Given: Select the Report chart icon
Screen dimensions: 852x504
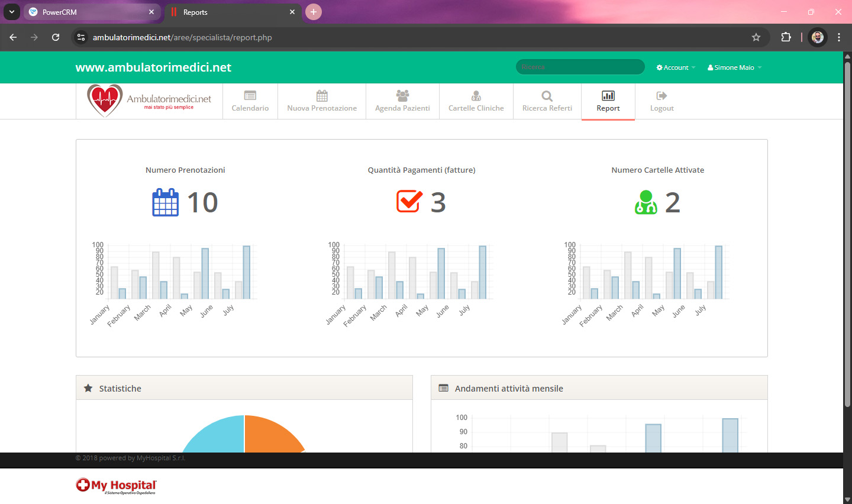Looking at the screenshot, I should (608, 96).
